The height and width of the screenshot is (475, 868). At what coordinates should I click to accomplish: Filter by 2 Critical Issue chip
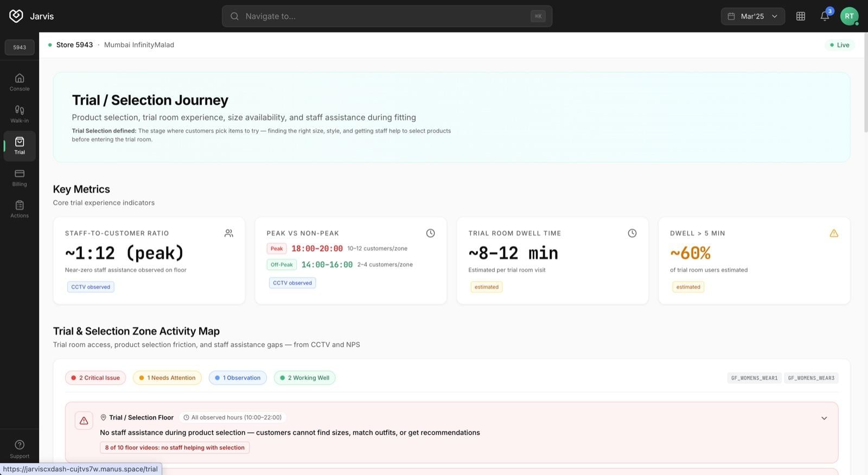[x=95, y=378]
